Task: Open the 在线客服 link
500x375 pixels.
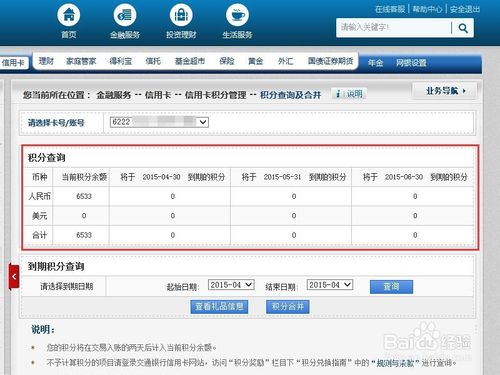Action: tap(390, 9)
